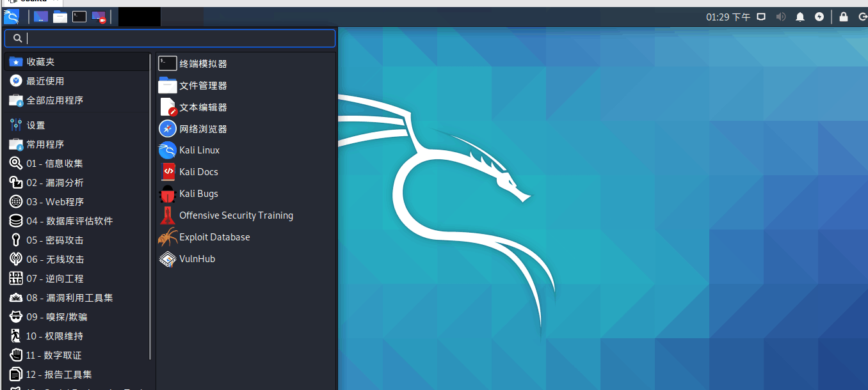Open Offensive Security Training entry
Viewport: 868px width, 390px height.
(x=246, y=215)
